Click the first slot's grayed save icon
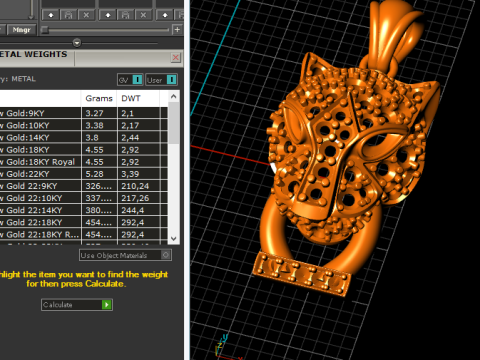 coord(68,15)
